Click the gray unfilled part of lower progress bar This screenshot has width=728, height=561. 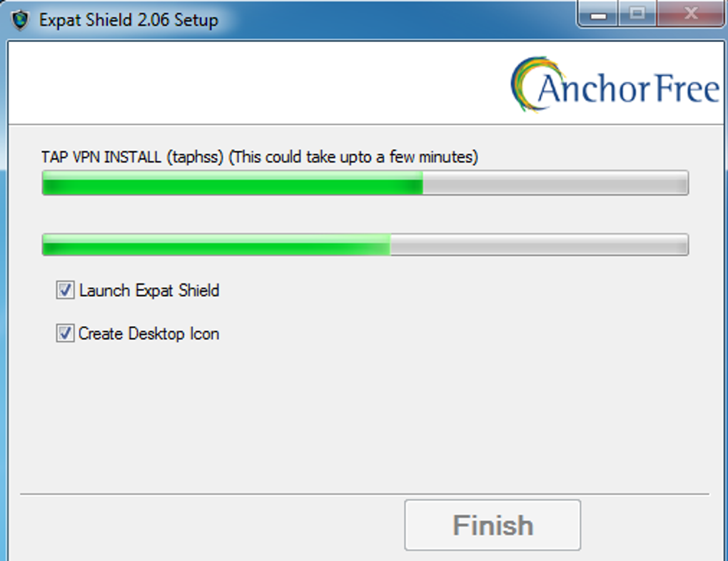point(540,244)
